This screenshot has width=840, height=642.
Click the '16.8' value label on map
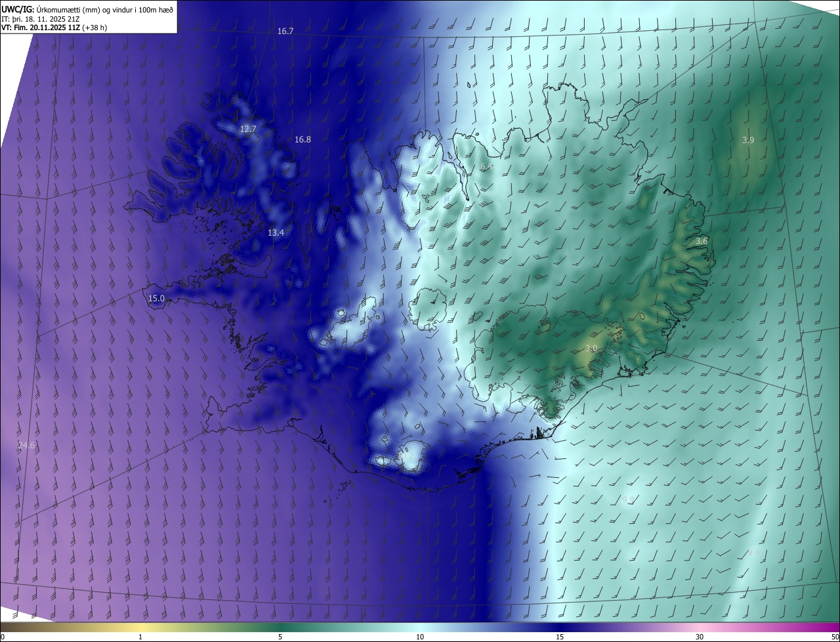[303, 139]
